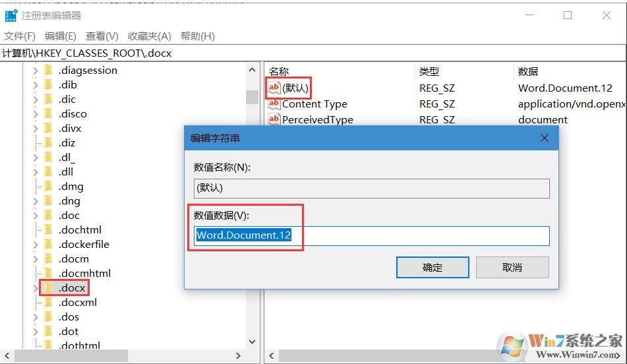627x364 pixels.
Task: Click the folder icon next to .dos
Action: 48,317
